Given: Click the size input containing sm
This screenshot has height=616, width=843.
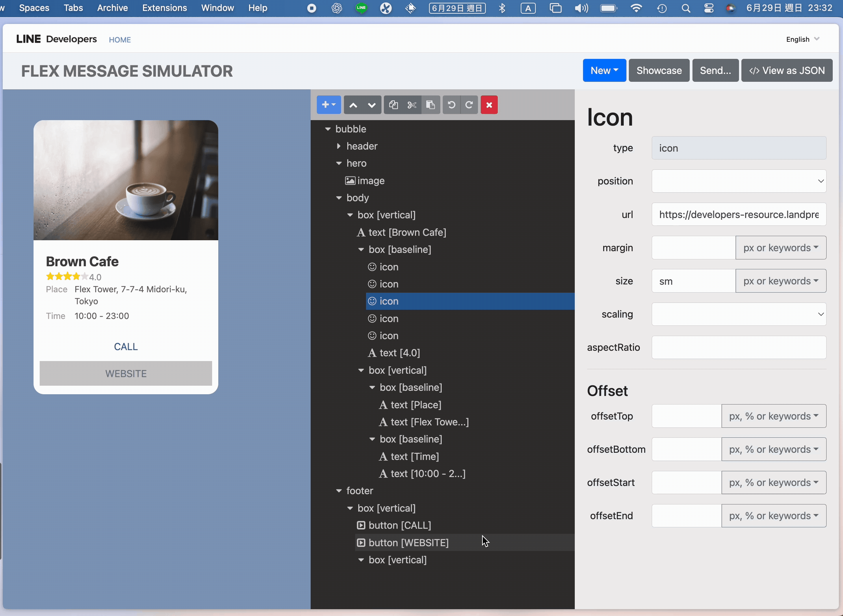Looking at the screenshot, I should point(693,281).
